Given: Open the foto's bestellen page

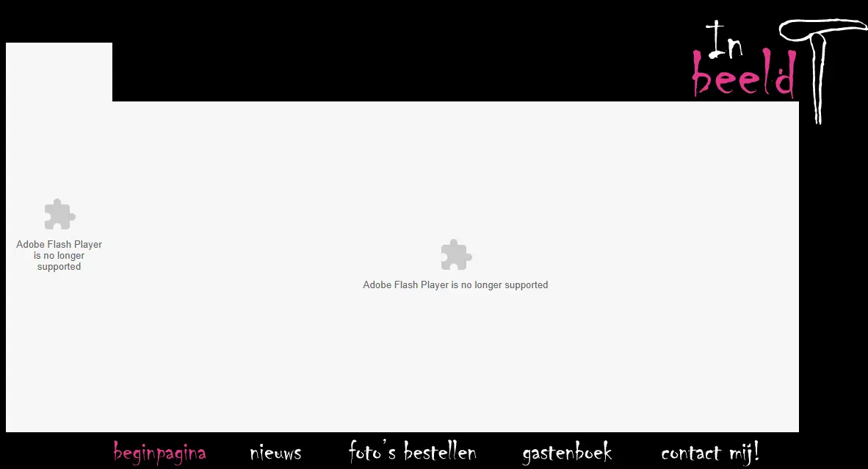Looking at the screenshot, I should pos(413,452).
